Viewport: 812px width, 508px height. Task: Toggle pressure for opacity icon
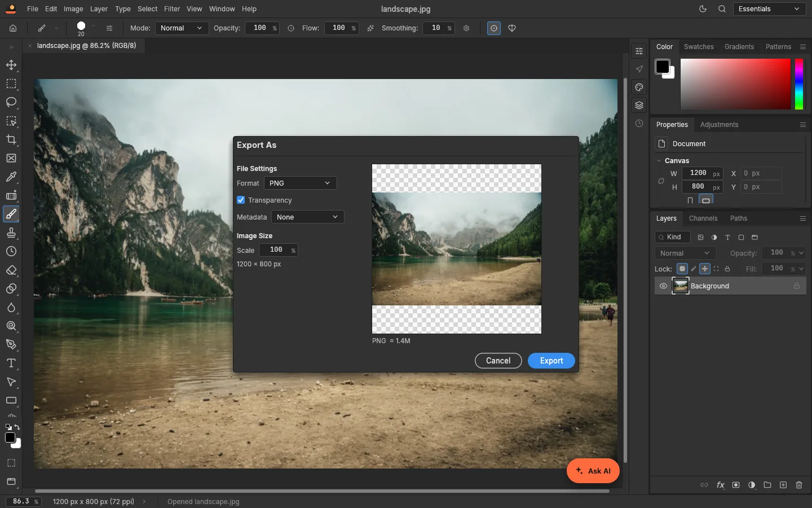pyautogui.click(x=291, y=28)
